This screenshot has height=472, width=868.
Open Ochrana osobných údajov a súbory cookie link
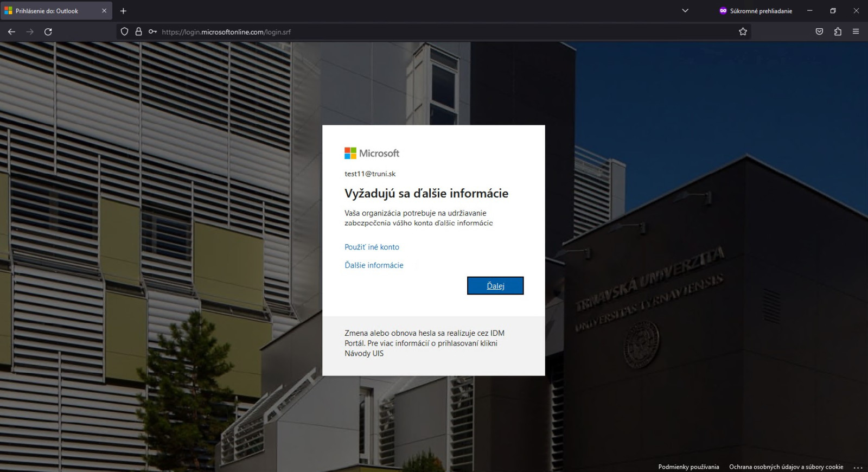(x=786, y=467)
